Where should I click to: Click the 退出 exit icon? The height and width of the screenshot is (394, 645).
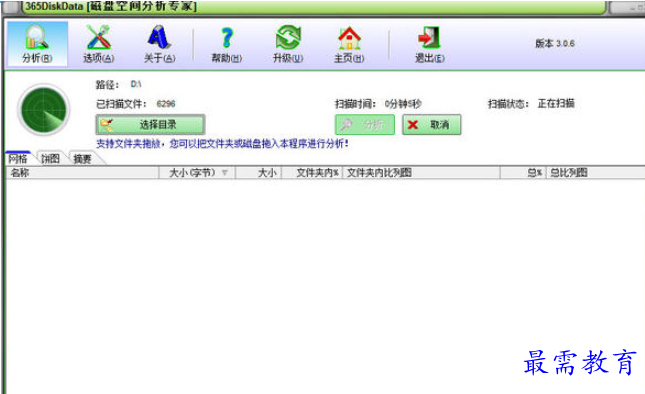[429, 44]
